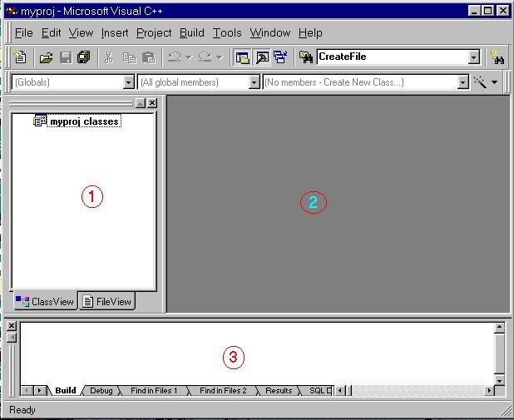Cut the selection with scissors icon
514x420 pixels.
(108, 57)
